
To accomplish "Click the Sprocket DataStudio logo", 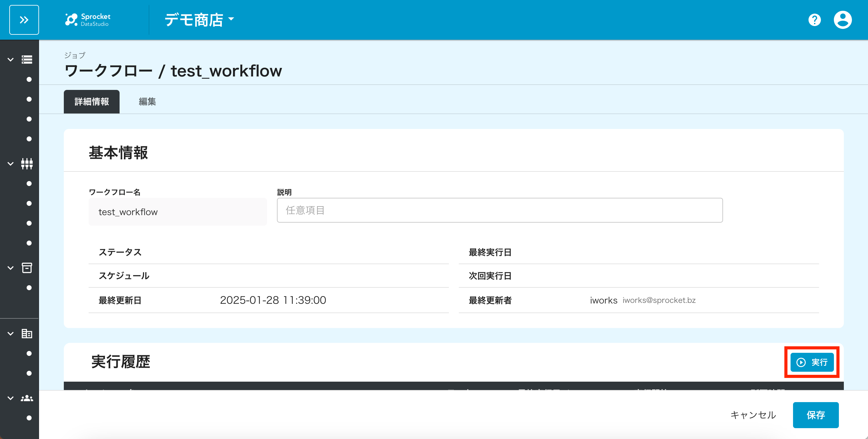I will click(88, 20).
